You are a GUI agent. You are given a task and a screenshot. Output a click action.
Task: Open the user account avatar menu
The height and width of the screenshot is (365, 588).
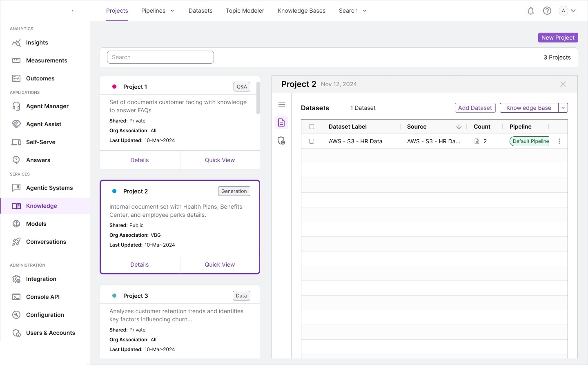[568, 11]
